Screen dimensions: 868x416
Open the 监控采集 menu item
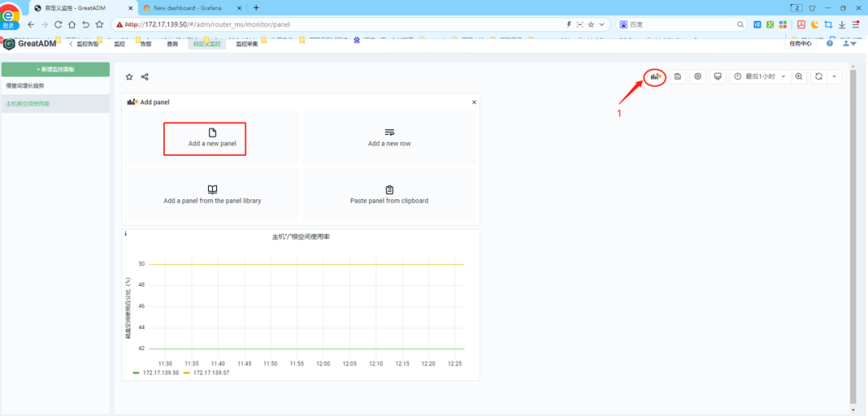click(247, 43)
